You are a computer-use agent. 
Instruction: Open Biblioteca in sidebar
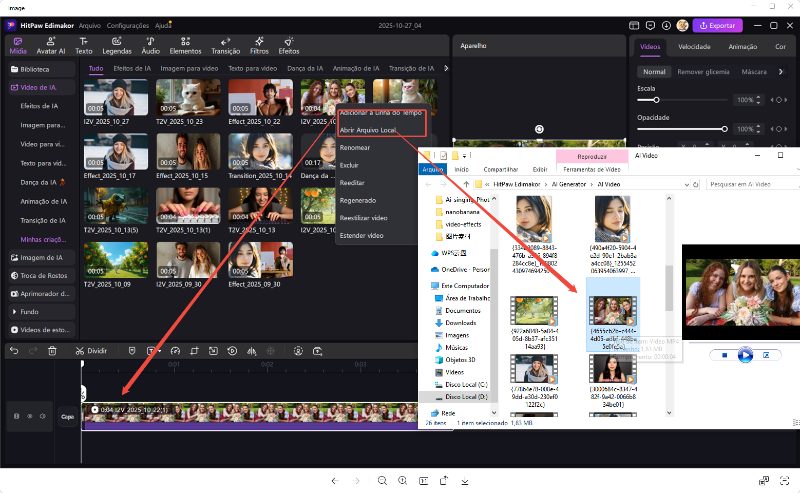point(42,69)
